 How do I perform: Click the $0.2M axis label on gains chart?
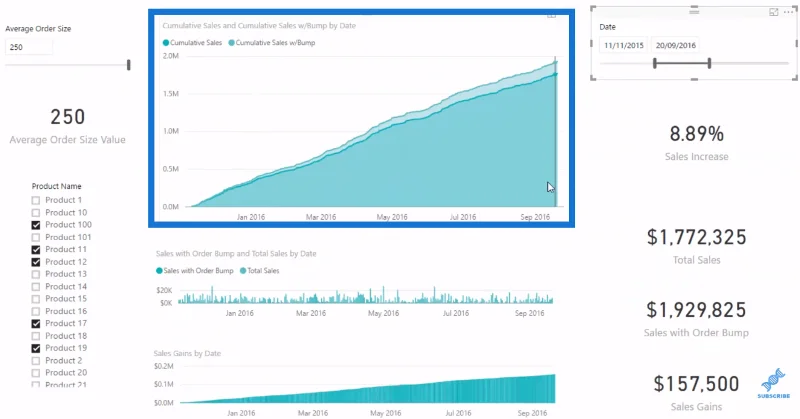(164, 366)
